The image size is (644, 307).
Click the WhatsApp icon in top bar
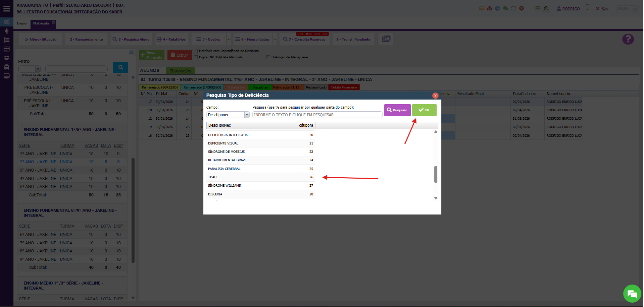(x=546, y=9)
